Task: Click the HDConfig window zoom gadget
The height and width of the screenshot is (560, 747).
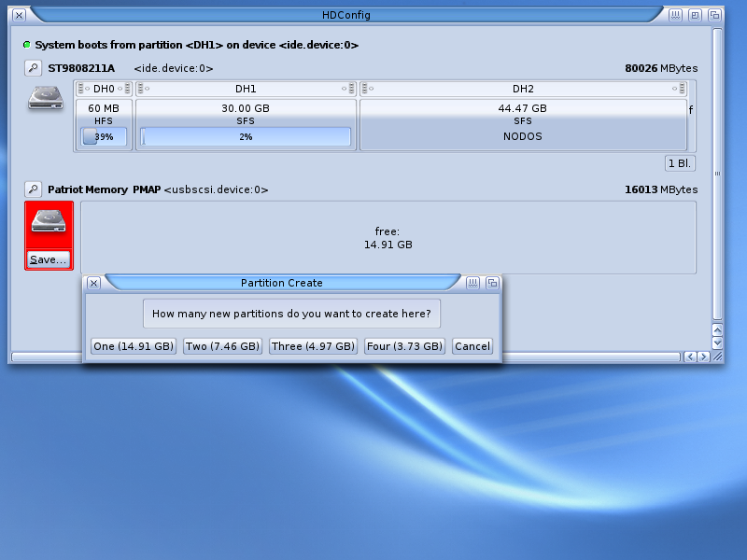Action: [x=695, y=15]
